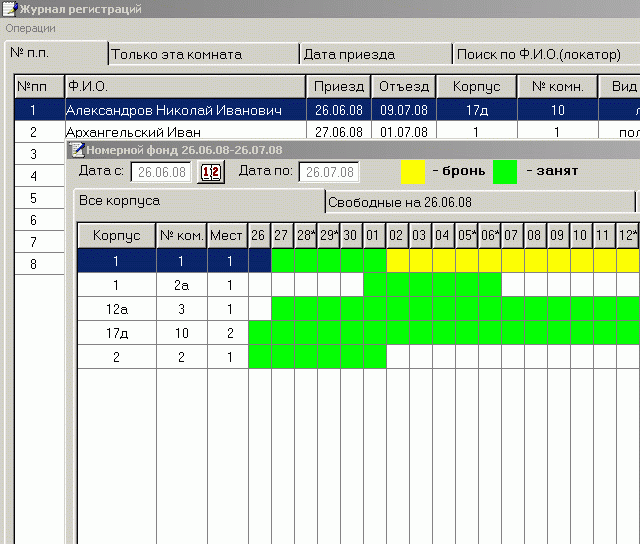Image resolution: width=640 pixels, height=544 pixels.
Task: Click the № комн. column header
Action: click(x=558, y=87)
